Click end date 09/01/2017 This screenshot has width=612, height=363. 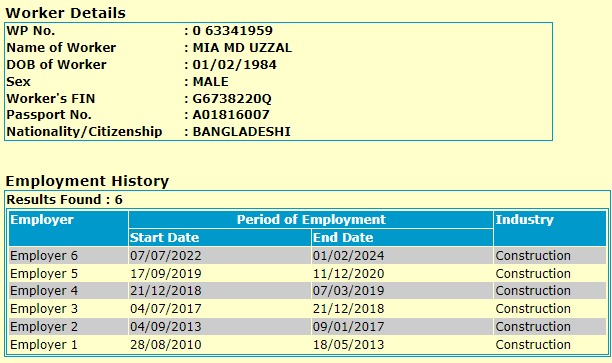point(348,327)
